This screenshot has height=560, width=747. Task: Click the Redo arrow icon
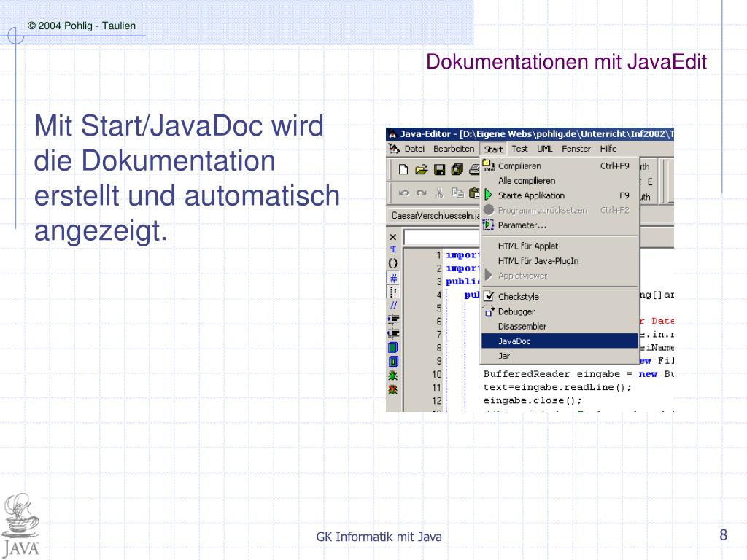(422, 192)
